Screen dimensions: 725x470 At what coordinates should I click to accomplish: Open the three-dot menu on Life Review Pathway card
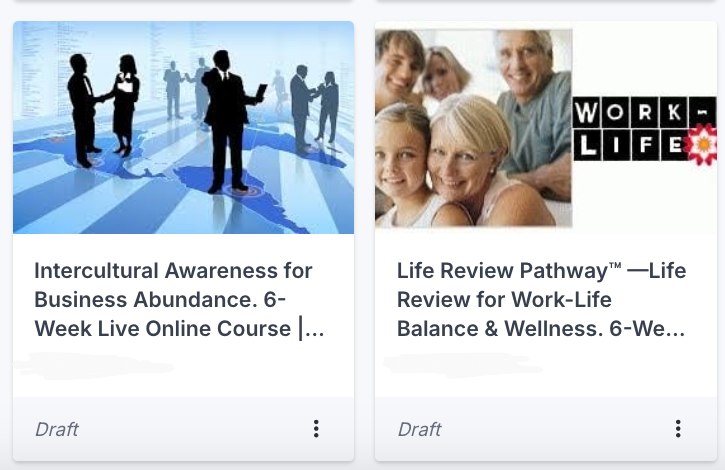[678, 429]
